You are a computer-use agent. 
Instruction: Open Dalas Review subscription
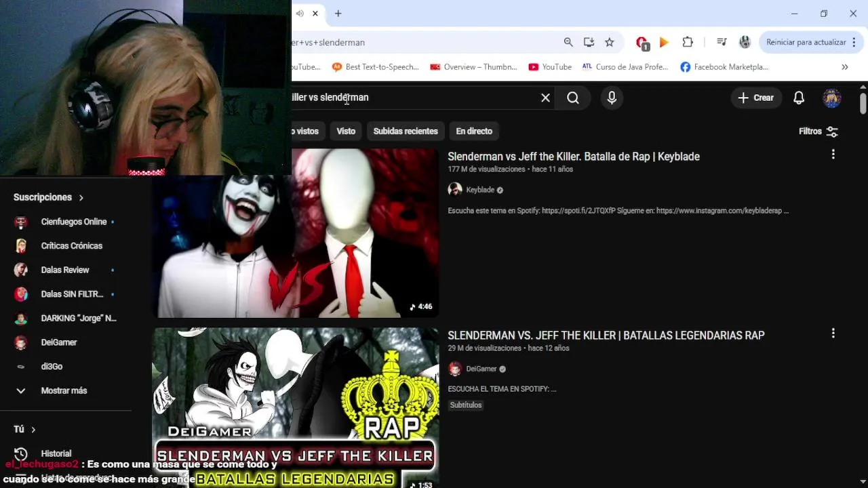coord(66,270)
